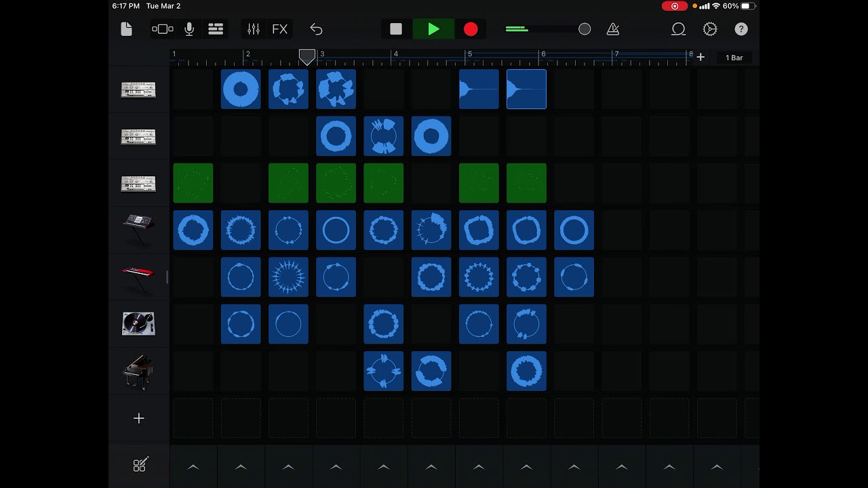Tap the ruler at bar 7

pyautogui.click(x=616, y=54)
